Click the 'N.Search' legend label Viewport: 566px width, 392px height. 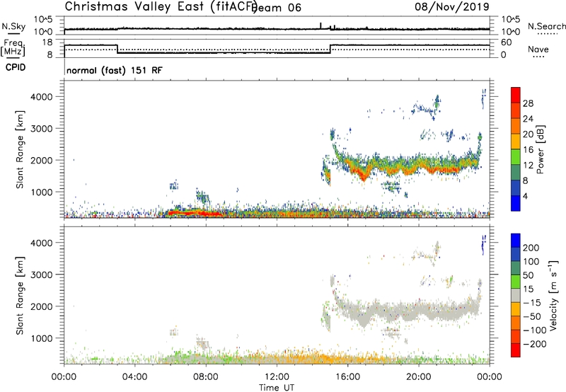tap(546, 26)
